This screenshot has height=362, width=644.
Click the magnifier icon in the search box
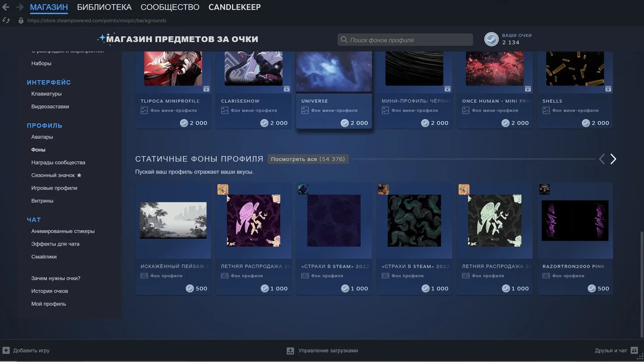[344, 40]
